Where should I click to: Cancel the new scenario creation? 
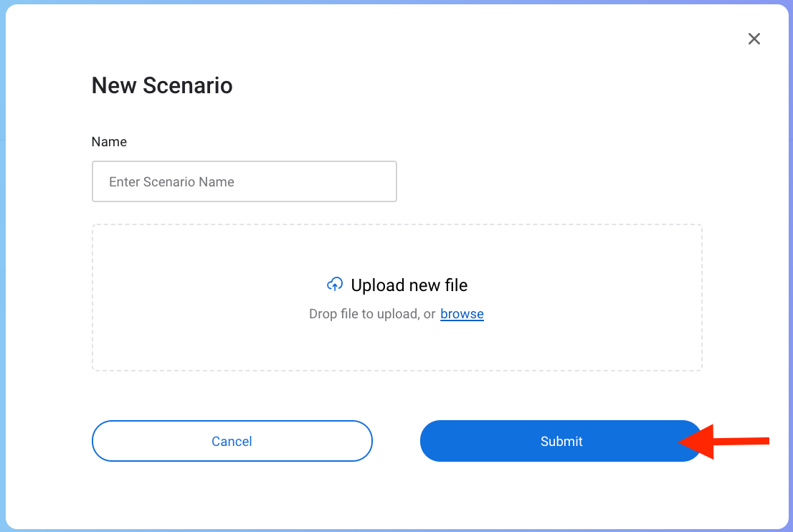pyautogui.click(x=232, y=441)
